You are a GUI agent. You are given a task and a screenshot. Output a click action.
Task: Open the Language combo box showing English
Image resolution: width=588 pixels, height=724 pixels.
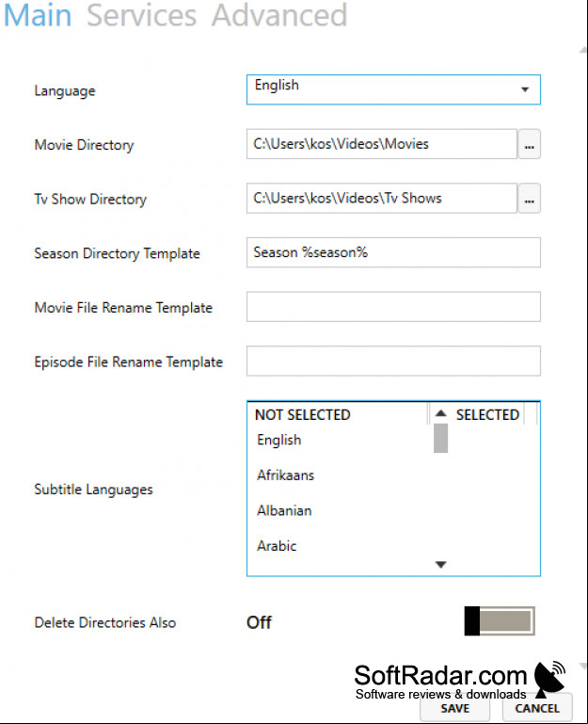(393, 89)
